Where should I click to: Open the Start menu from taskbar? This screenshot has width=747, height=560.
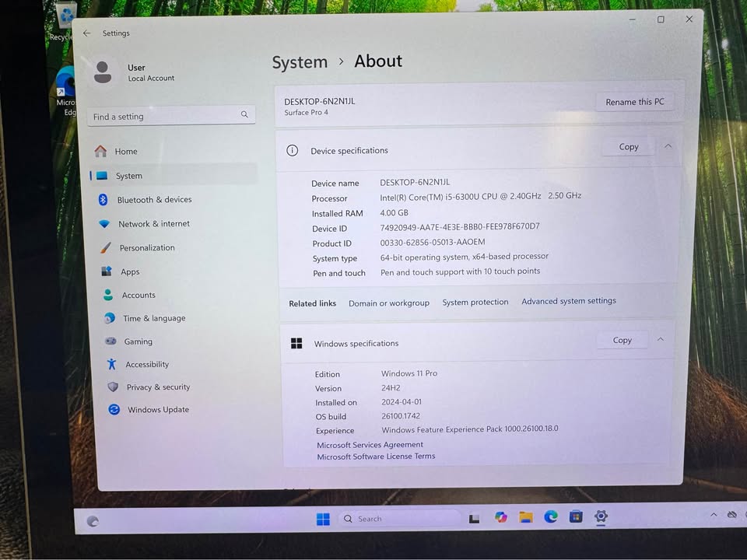(x=323, y=519)
